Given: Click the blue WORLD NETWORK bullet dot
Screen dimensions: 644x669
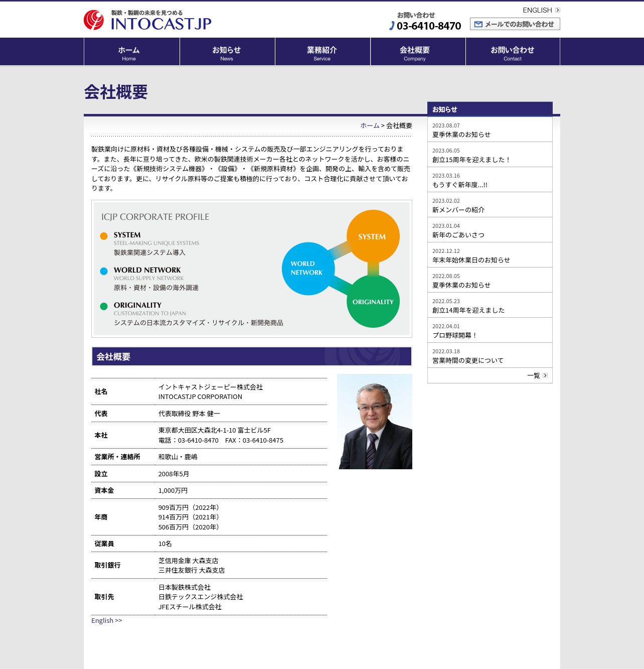Looking at the screenshot, I should point(104,271).
